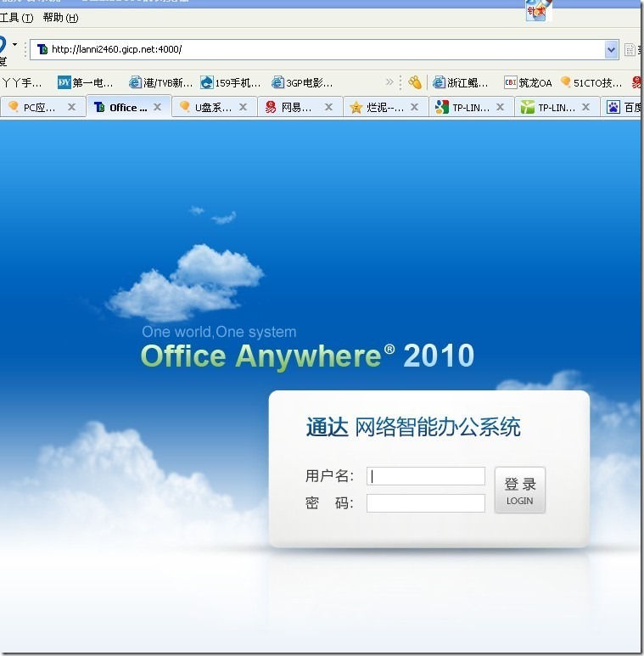Click the page icon beside address bar
This screenshot has height=656, width=644.
(630, 50)
